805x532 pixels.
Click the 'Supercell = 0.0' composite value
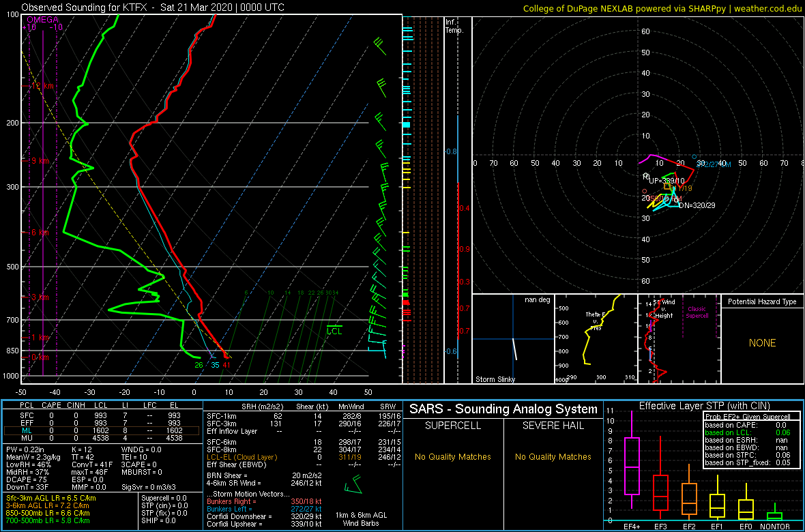(x=164, y=498)
